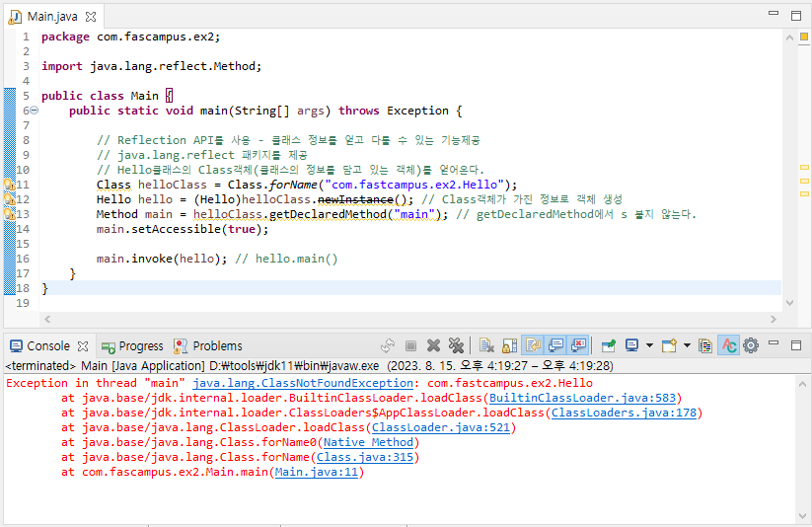Open ClassLoaders.java:178 stack link

tap(624, 413)
